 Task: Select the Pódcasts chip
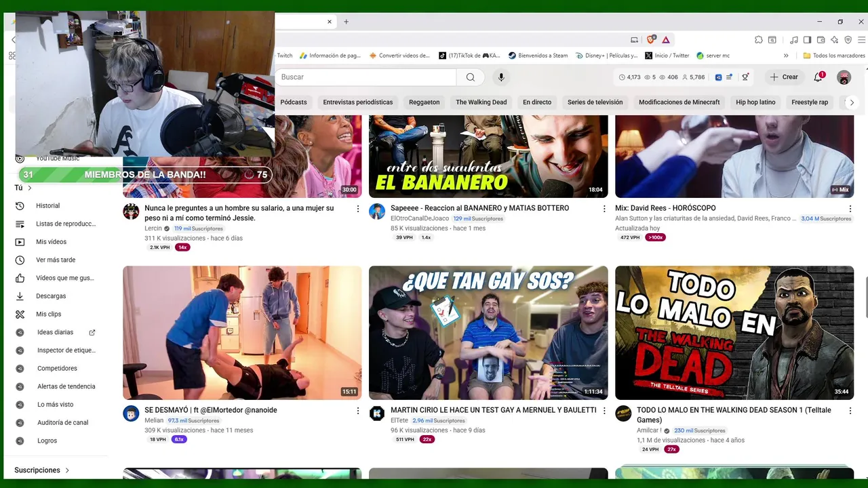click(294, 102)
